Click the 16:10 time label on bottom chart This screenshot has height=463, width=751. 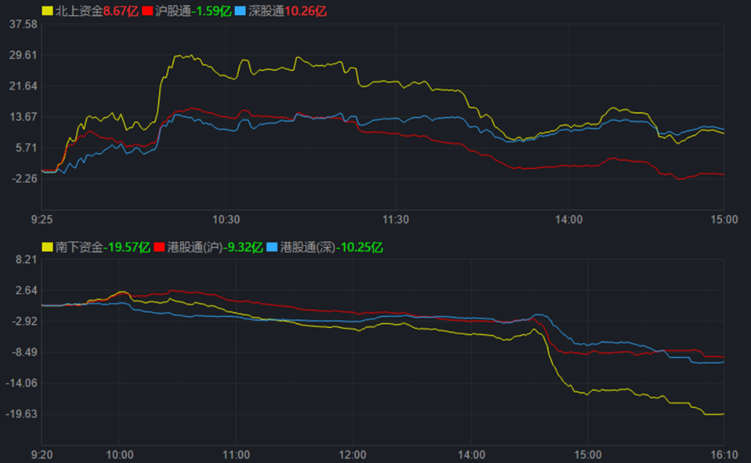(x=723, y=453)
